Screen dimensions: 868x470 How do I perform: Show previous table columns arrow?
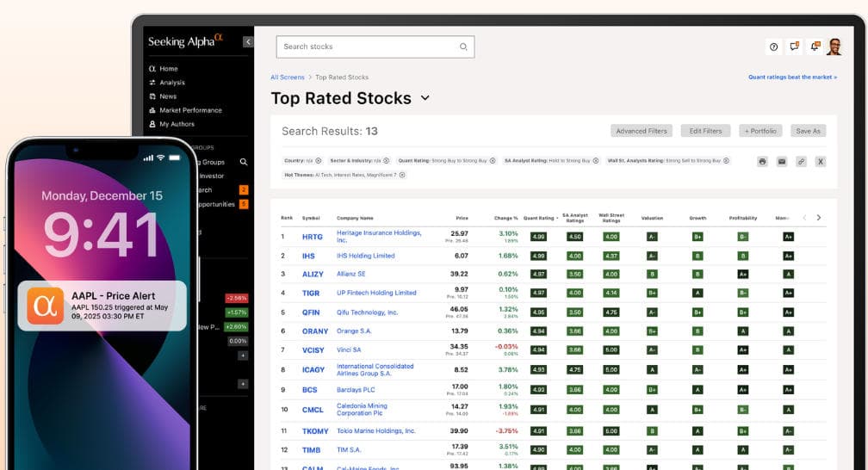(805, 218)
